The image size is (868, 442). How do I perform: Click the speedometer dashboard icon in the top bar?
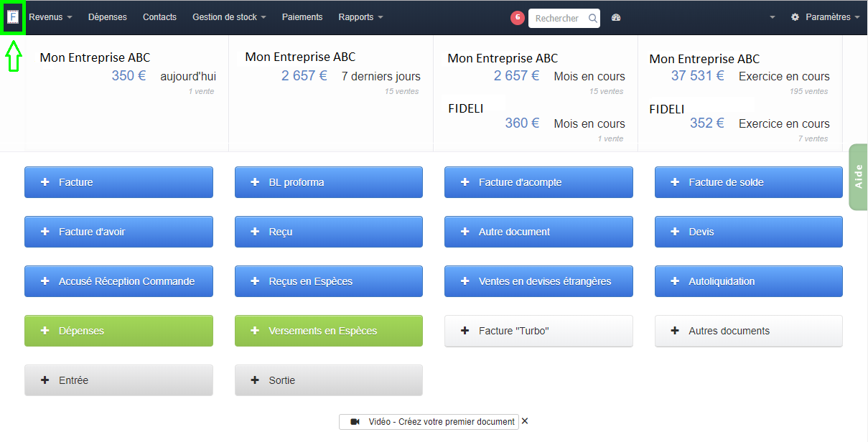[616, 17]
